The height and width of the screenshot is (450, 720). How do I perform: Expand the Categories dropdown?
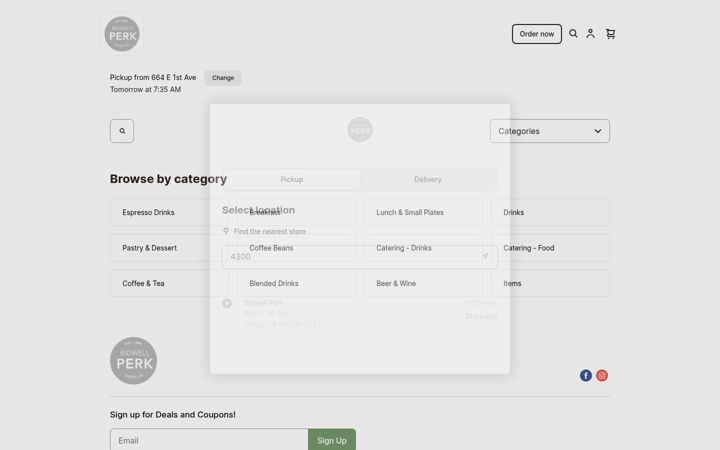550,131
